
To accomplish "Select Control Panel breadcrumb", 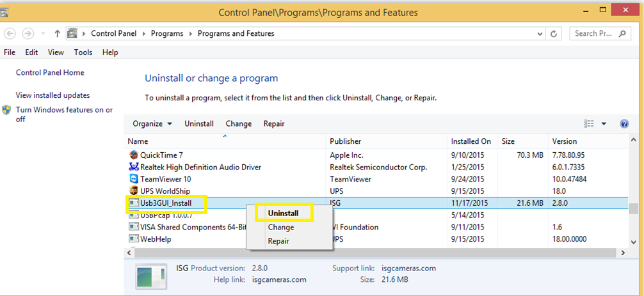I will 114,34.
